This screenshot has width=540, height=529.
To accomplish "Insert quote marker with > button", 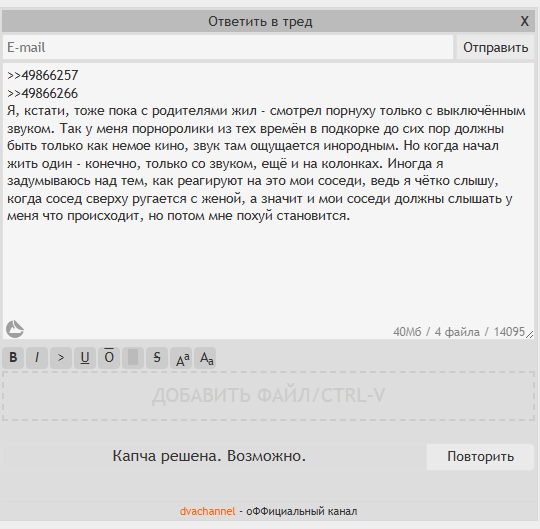I will [61, 358].
